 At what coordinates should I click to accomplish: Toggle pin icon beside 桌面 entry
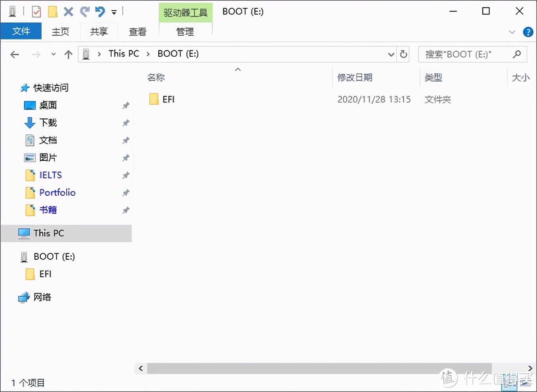coord(126,105)
